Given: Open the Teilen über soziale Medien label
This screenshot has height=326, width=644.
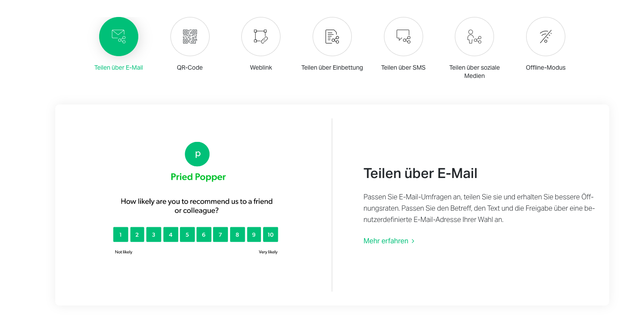Looking at the screenshot, I should point(474,72).
